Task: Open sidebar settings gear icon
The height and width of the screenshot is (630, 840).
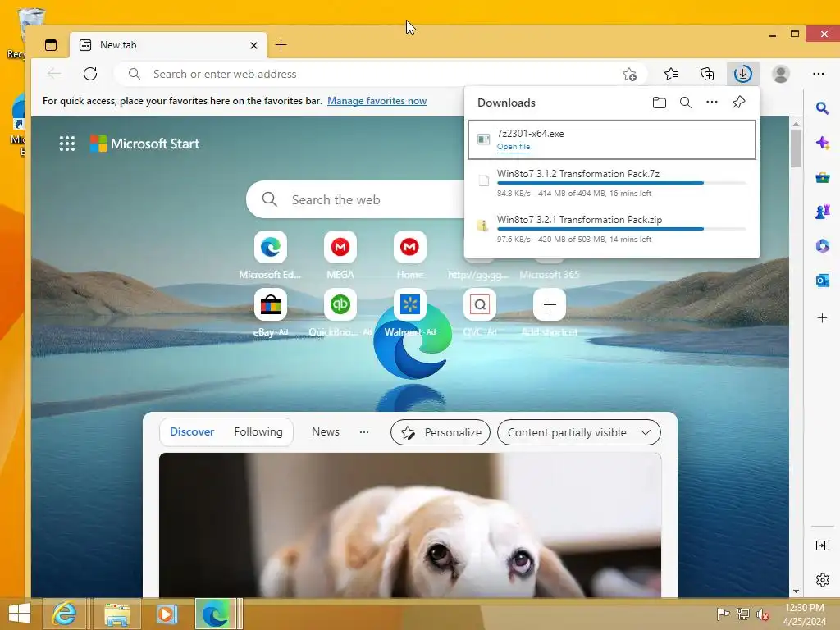Action: (822, 580)
